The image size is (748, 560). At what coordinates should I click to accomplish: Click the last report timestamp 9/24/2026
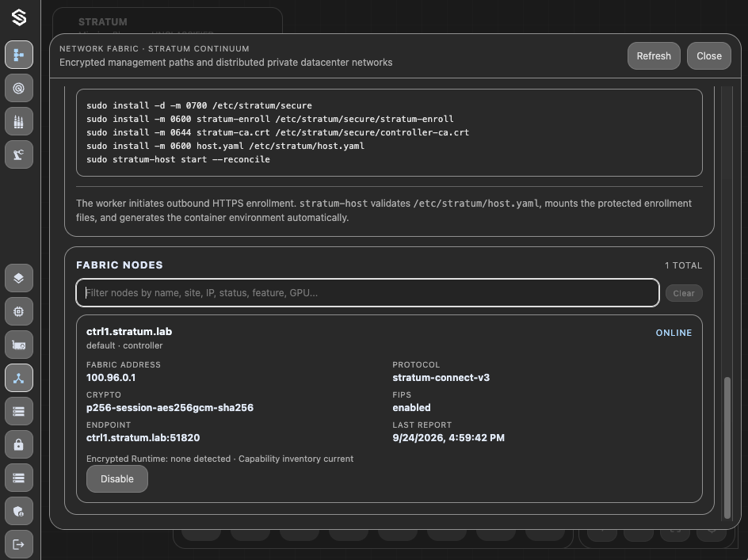pyautogui.click(x=448, y=438)
